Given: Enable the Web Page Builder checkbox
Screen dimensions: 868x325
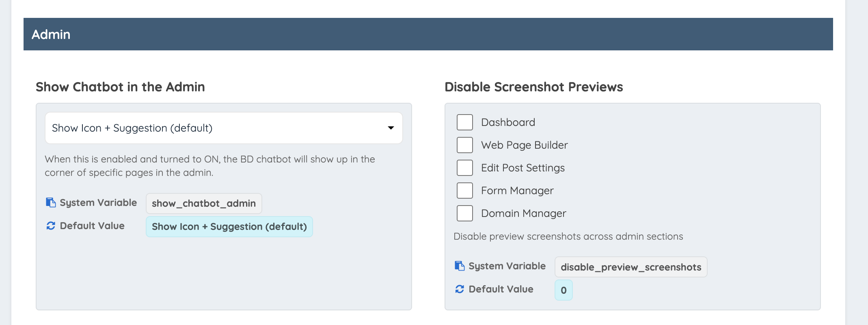Looking at the screenshot, I should pos(465,145).
